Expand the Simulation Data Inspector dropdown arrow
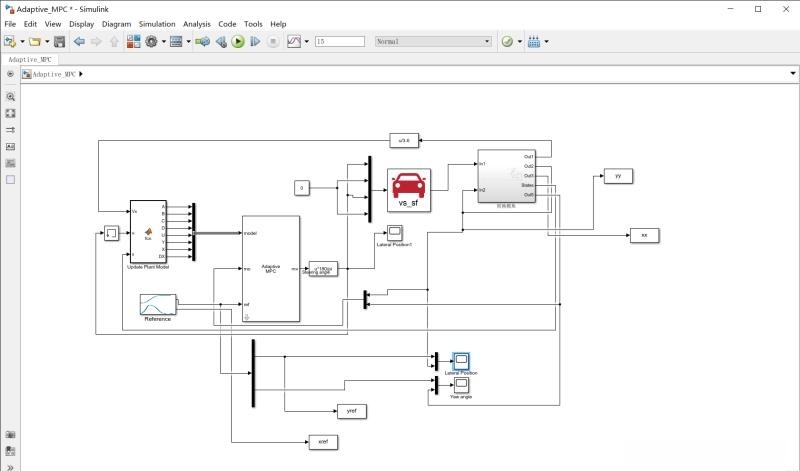 click(x=305, y=42)
